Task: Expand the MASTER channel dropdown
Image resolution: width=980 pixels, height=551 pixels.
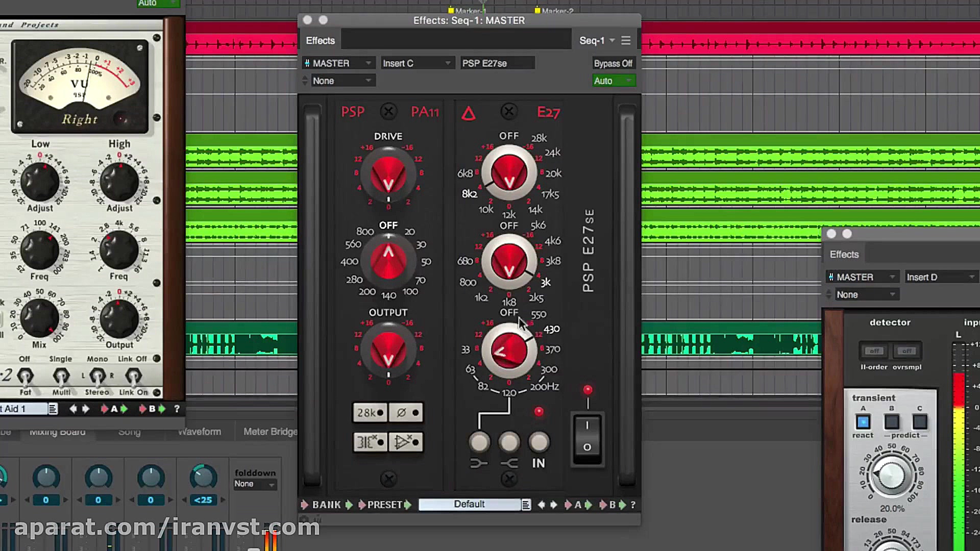Action: pyautogui.click(x=338, y=63)
